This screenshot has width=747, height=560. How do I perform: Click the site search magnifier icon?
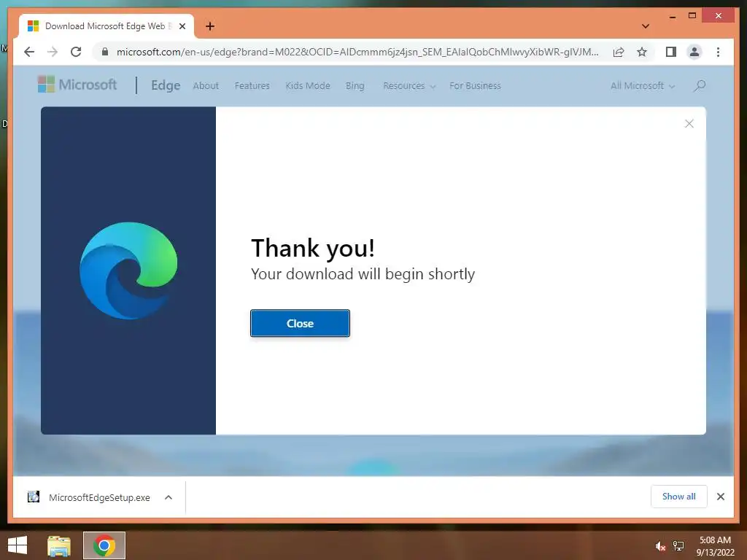[x=700, y=86]
